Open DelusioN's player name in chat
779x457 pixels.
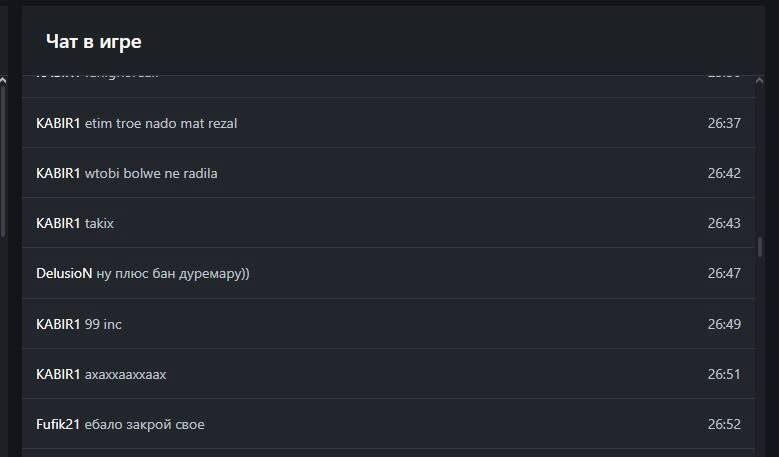(64, 273)
